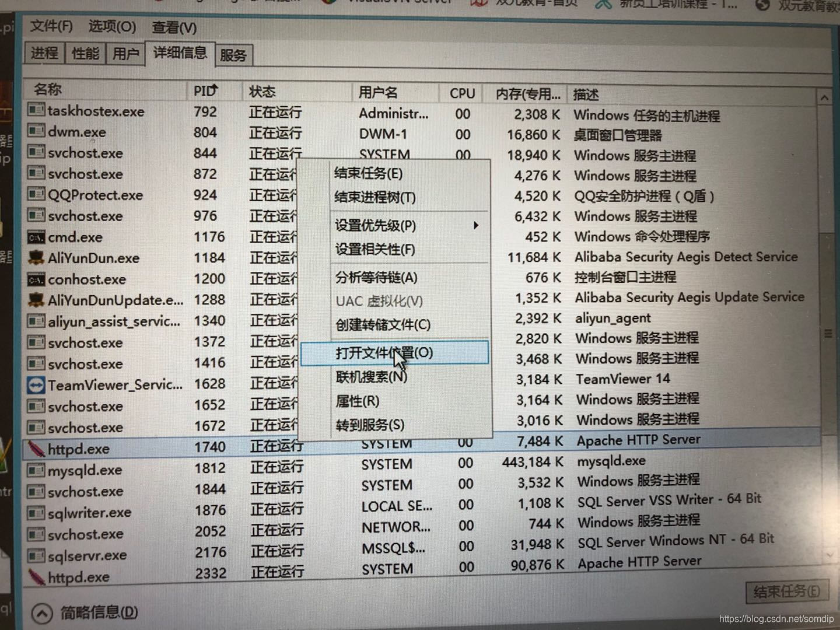
Task: Select the sqlservr.exe process name
Action: tap(87, 556)
